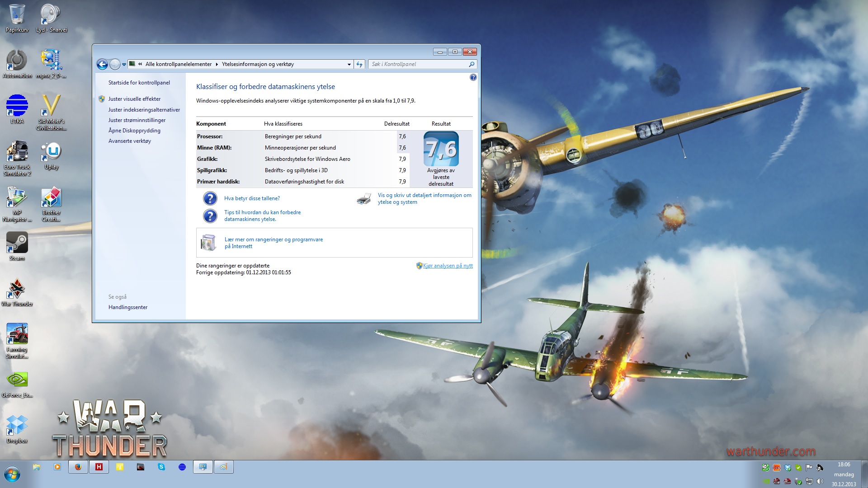The width and height of the screenshot is (868, 488).
Task: Open Hva betyr disse tallene? link
Action: pos(252,198)
